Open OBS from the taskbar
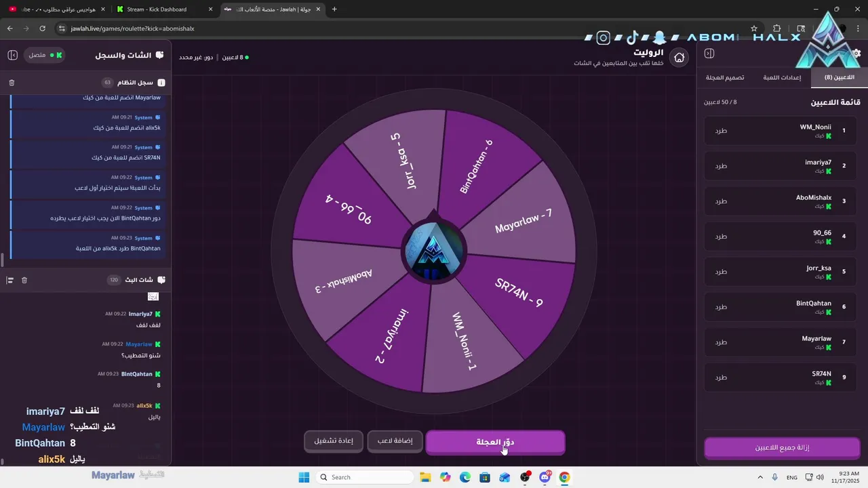This screenshot has height=488, width=868. pyautogui.click(x=524, y=477)
